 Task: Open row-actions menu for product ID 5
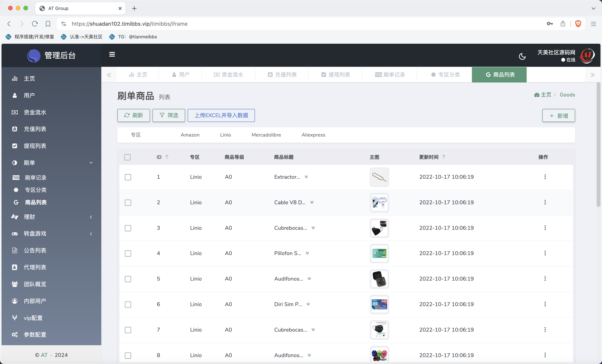[x=545, y=279]
